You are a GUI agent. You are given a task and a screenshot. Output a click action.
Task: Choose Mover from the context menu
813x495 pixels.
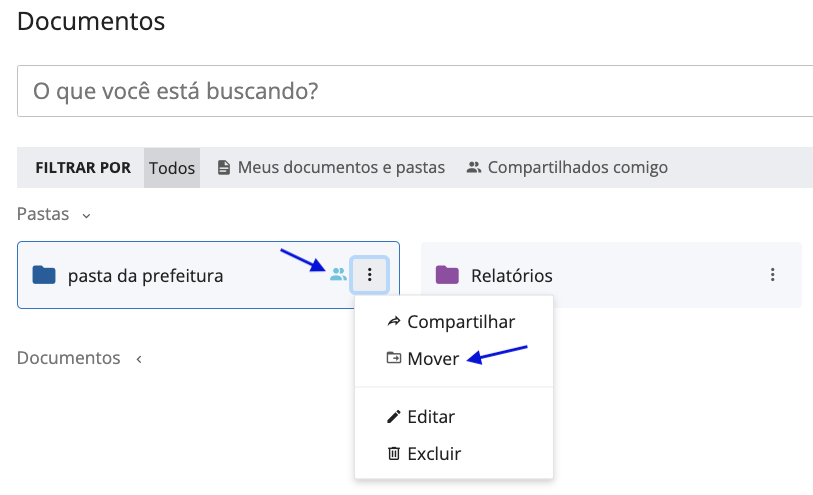[x=433, y=359]
